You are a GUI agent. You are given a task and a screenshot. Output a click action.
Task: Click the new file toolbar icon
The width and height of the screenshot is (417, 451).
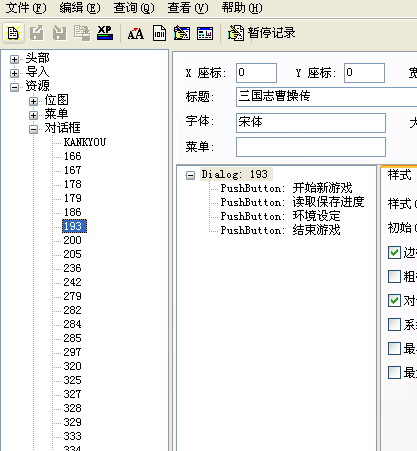click(x=13, y=33)
